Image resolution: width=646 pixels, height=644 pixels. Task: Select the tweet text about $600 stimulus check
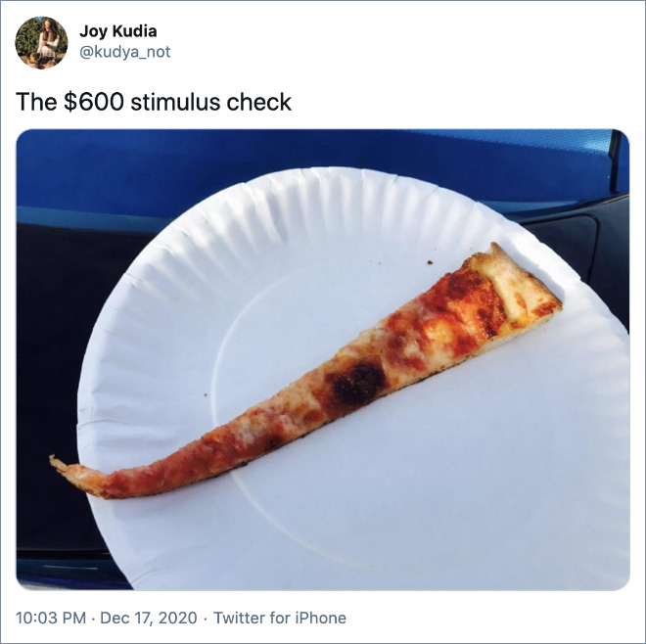(x=154, y=102)
